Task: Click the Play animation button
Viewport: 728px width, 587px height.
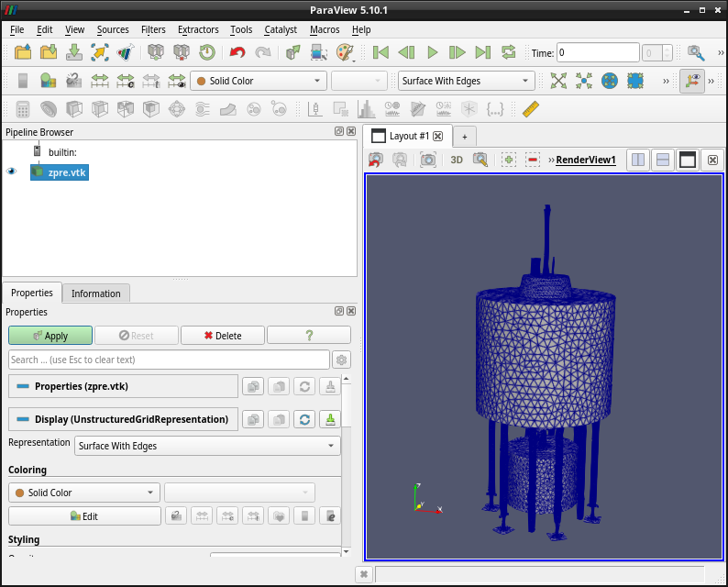Action: [433, 53]
